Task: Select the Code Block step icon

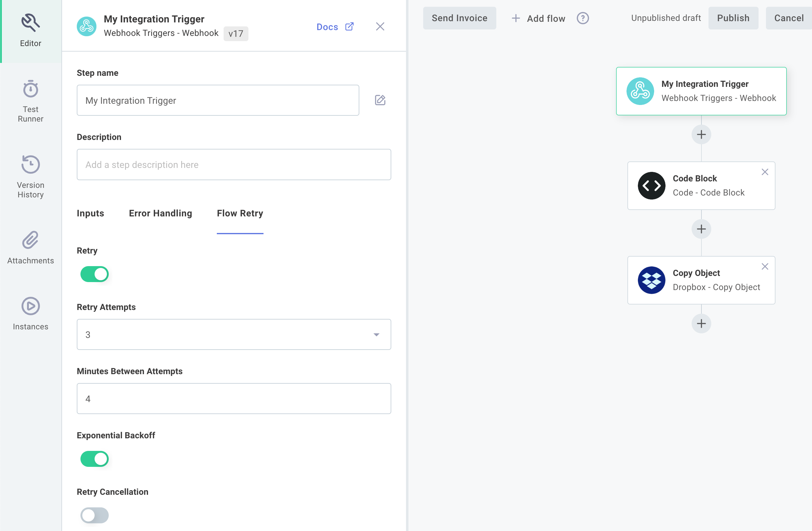Action: pos(651,185)
